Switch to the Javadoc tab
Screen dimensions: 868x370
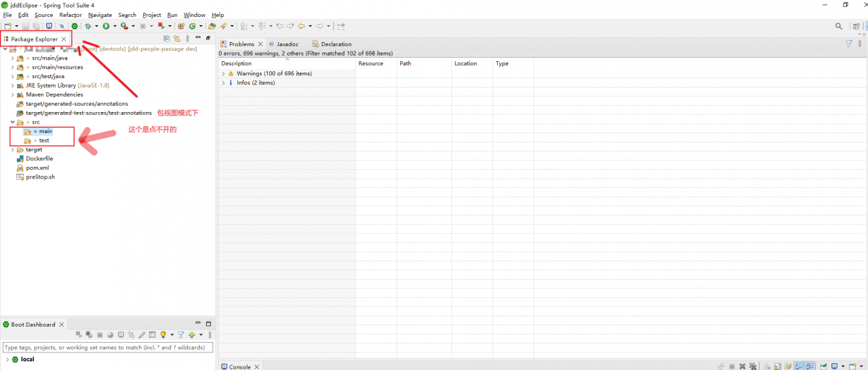[x=287, y=44]
